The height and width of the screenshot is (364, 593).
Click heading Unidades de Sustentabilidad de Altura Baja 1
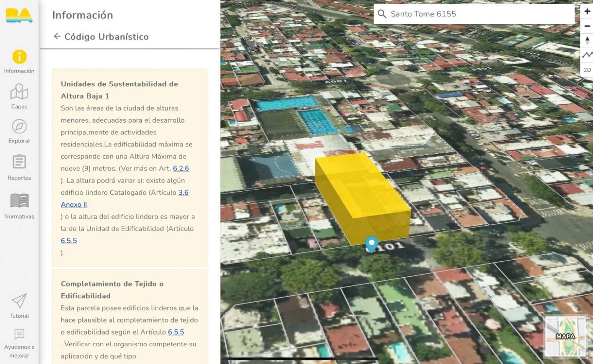click(x=120, y=90)
